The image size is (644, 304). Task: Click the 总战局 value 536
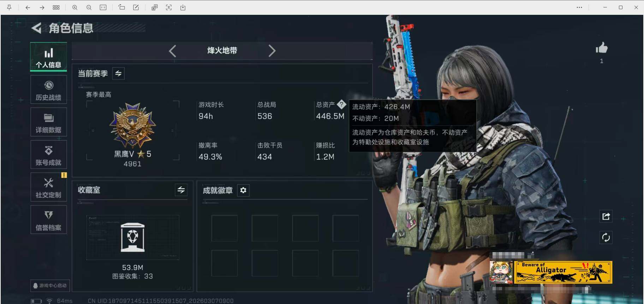click(264, 116)
